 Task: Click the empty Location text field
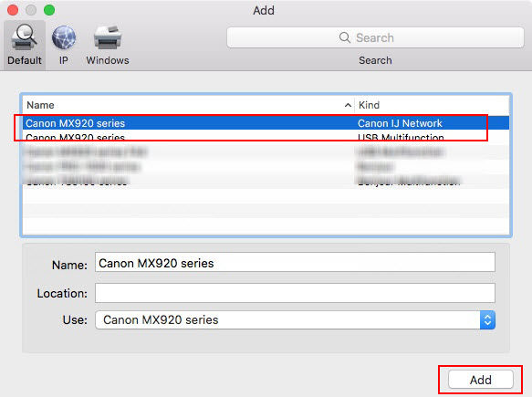click(295, 293)
